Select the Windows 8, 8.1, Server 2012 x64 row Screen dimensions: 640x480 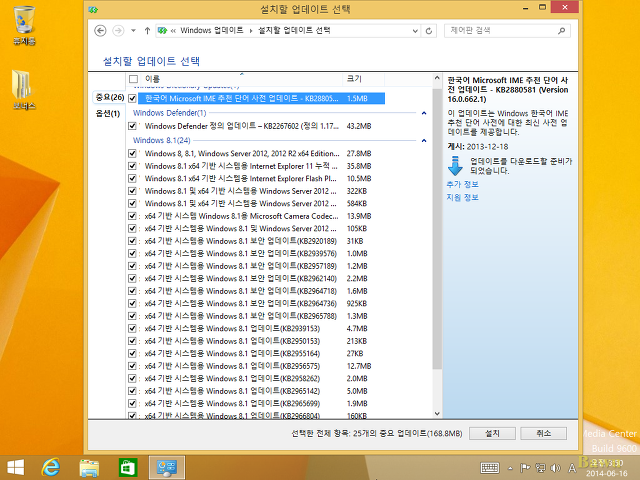click(256, 153)
